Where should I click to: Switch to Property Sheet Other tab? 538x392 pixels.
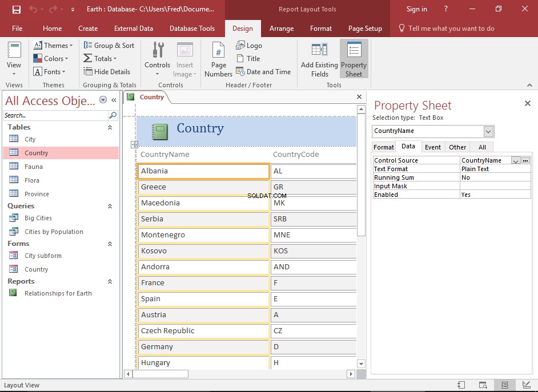click(457, 147)
